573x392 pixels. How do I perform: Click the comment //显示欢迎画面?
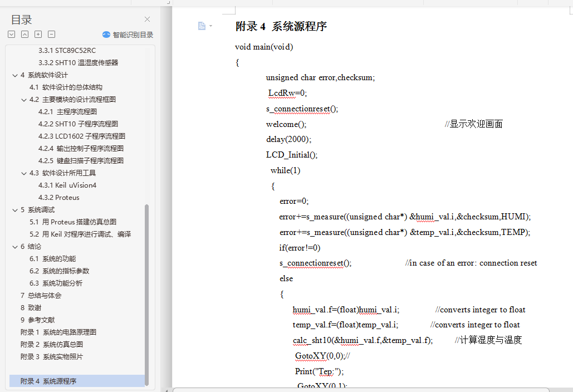pos(473,124)
